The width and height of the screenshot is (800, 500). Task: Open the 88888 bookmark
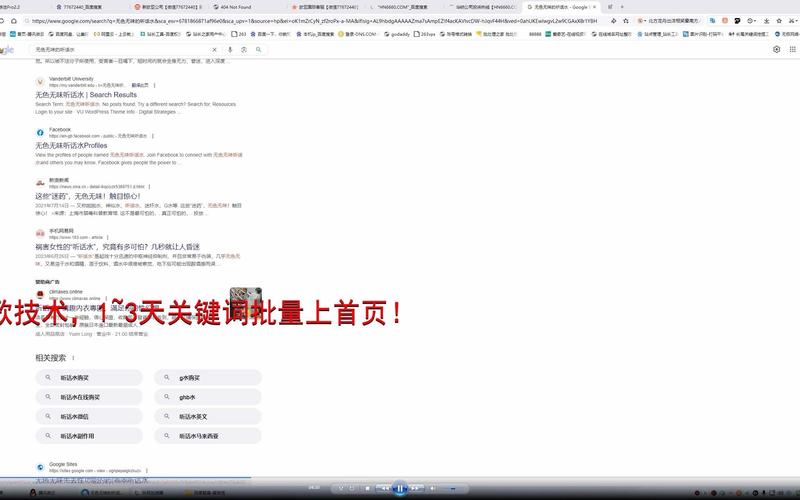[x=535, y=34]
